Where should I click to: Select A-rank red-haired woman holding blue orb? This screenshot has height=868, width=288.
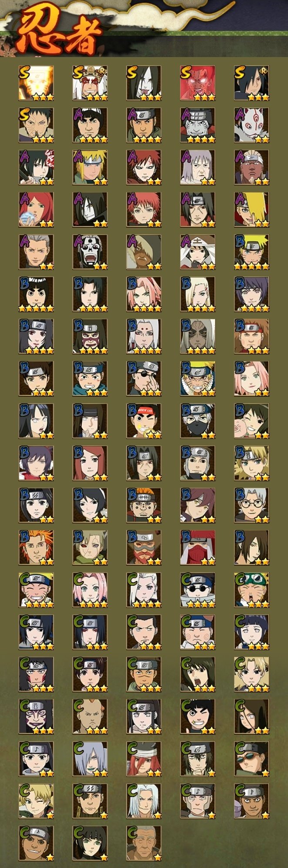click(x=36, y=210)
